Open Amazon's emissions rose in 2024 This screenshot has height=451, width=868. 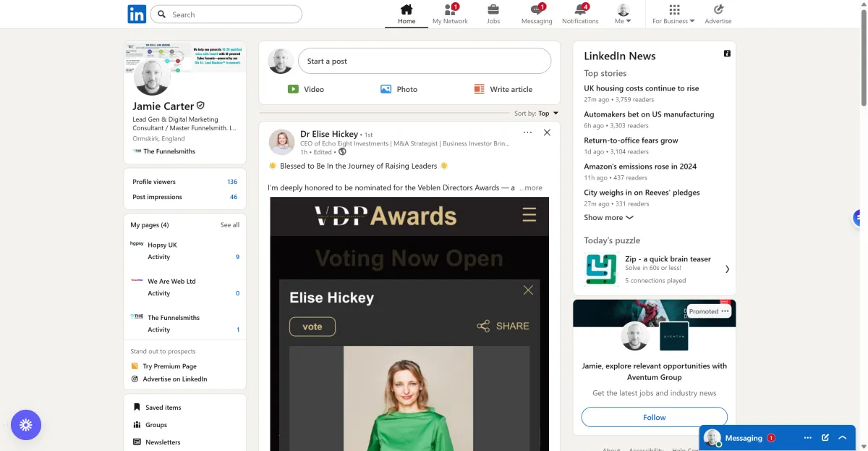tap(640, 167)
